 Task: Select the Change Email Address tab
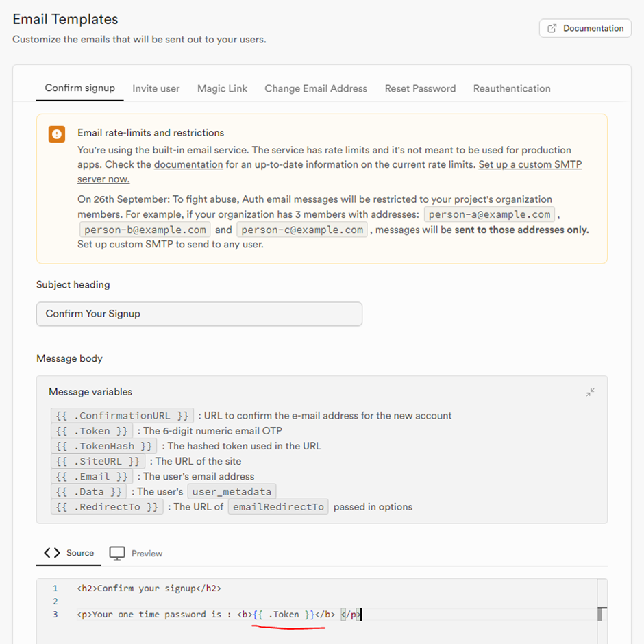click(316, 88)
